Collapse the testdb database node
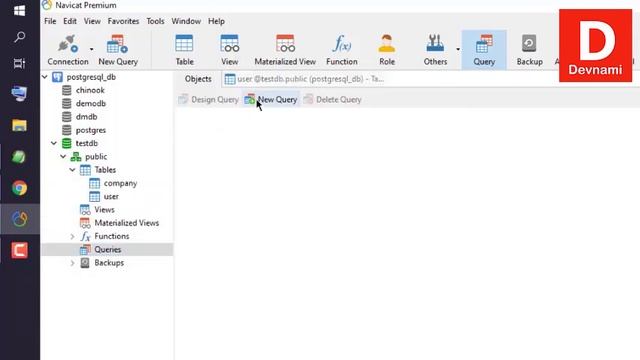 point(54,143)
